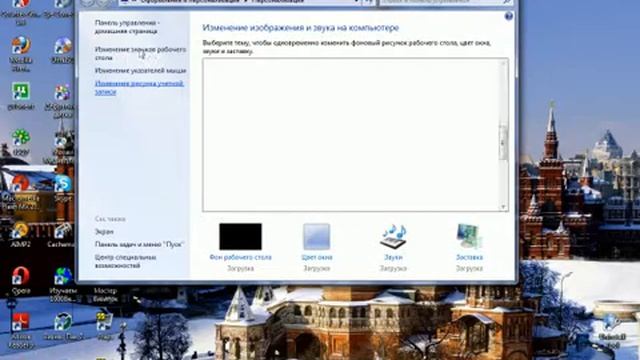Open Панель задач и меню "Пуск" link
This screenshot has height=360, width=640.
click(x=140, y=244)
